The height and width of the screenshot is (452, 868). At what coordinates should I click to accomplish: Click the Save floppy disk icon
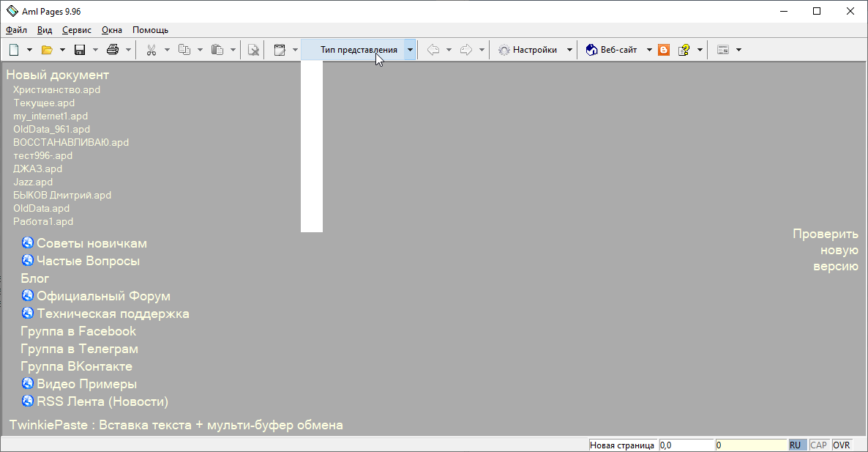(80, 50)
